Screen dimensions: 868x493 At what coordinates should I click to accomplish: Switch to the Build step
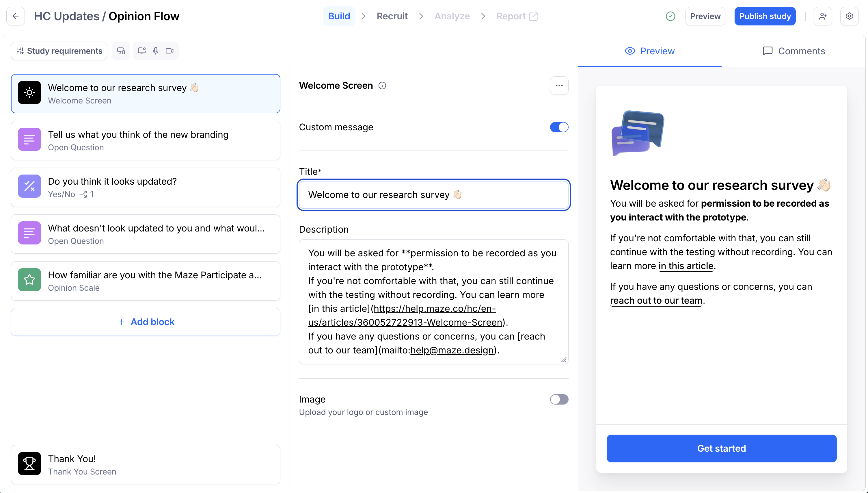(339, 16)
